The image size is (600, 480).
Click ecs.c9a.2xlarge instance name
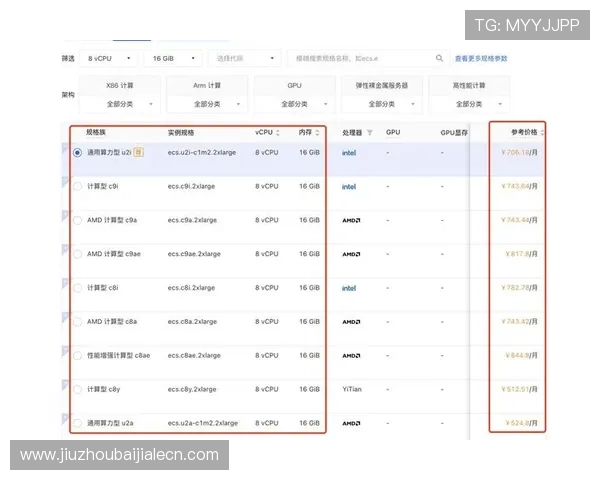pos(192,220)
